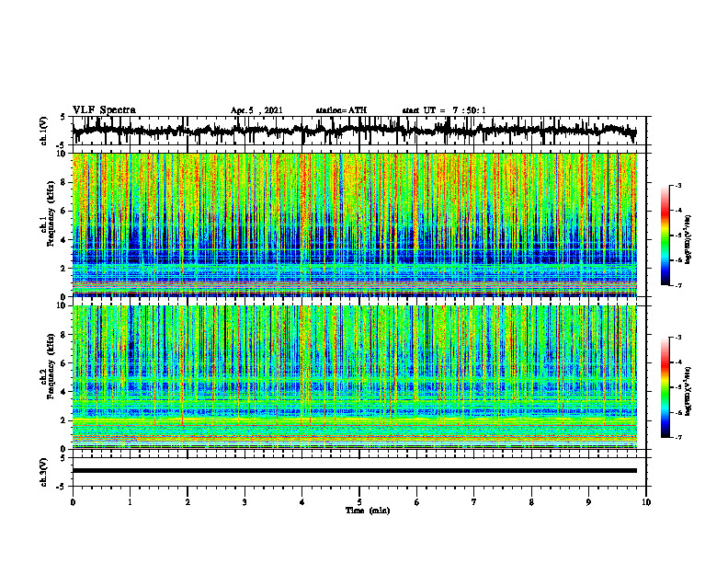
Task: Click time axis tick label "6"
Action: 416,502
